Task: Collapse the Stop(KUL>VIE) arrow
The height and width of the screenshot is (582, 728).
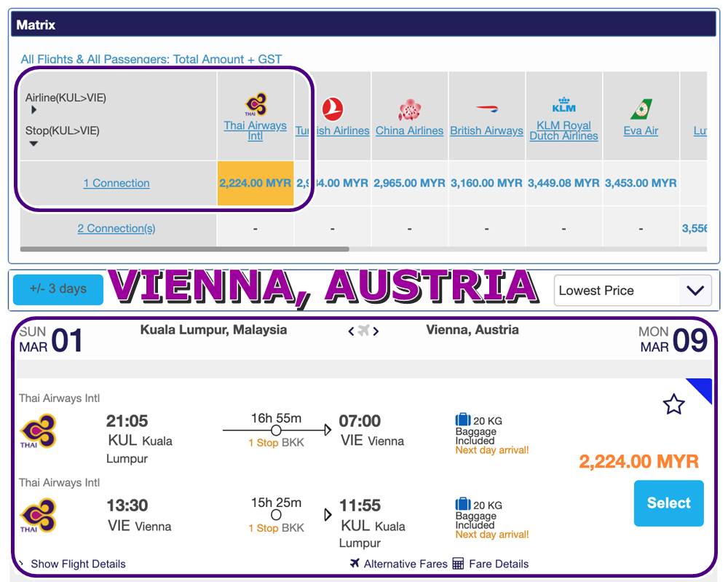Action: 33,143
